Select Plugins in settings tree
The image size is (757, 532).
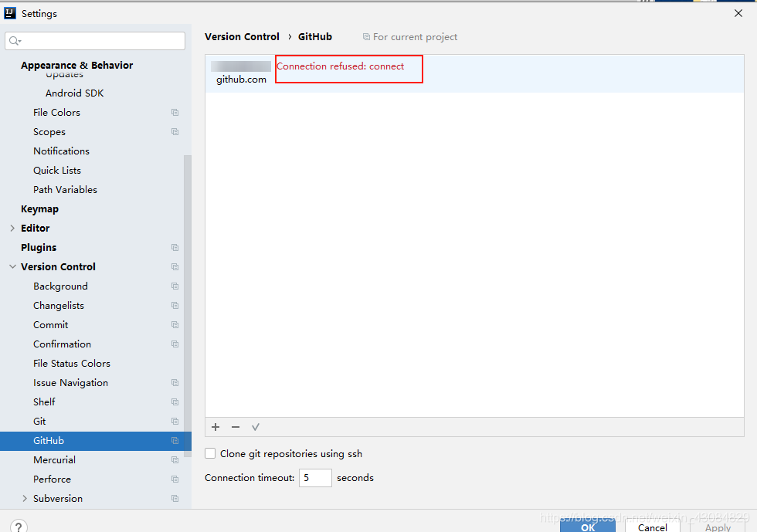coord(39,248)
